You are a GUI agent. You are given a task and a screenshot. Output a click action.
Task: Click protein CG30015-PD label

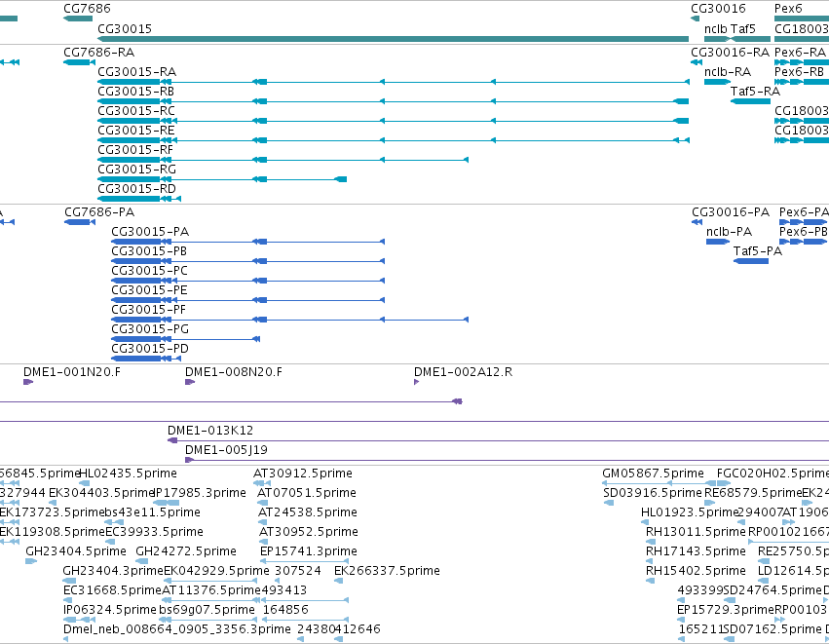tap(150, 350)
